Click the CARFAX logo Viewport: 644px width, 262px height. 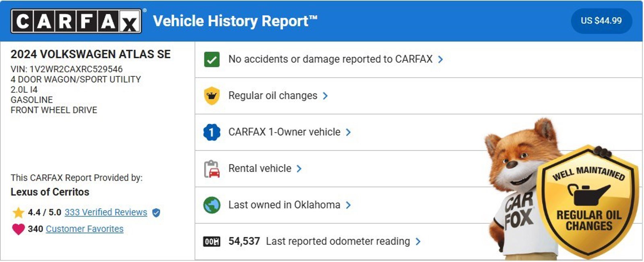click(76, 21)
